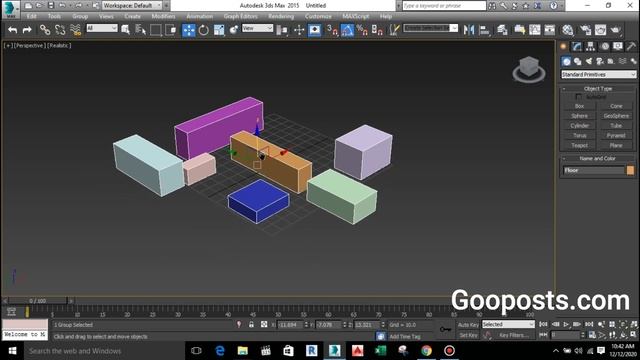Open the reference coordinate system View dropdown
Screen dimensions: 640x360
pyautogui.click(x=257, y=28)
